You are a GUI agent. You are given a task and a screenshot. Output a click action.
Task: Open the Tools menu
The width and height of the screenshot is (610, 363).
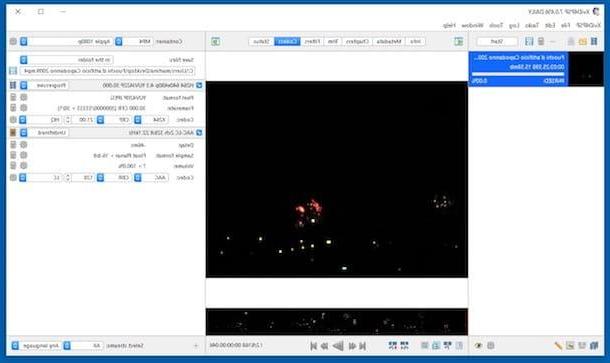click(496, 25)
